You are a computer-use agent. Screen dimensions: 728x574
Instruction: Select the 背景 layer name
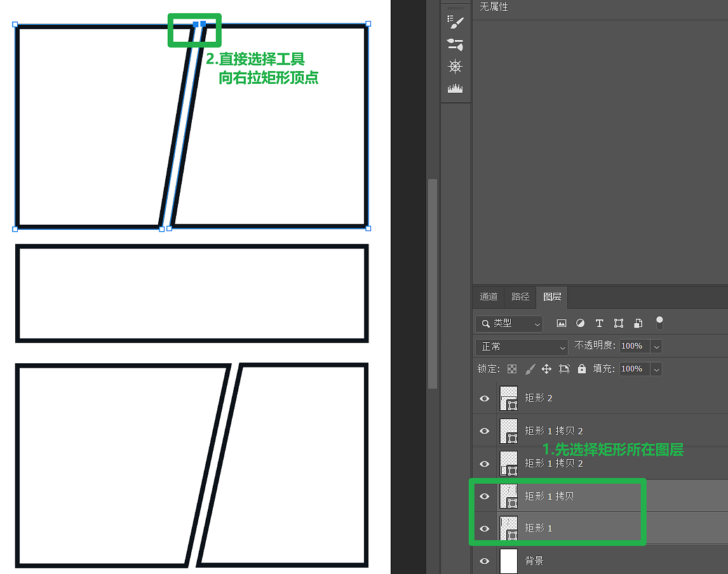534,561
